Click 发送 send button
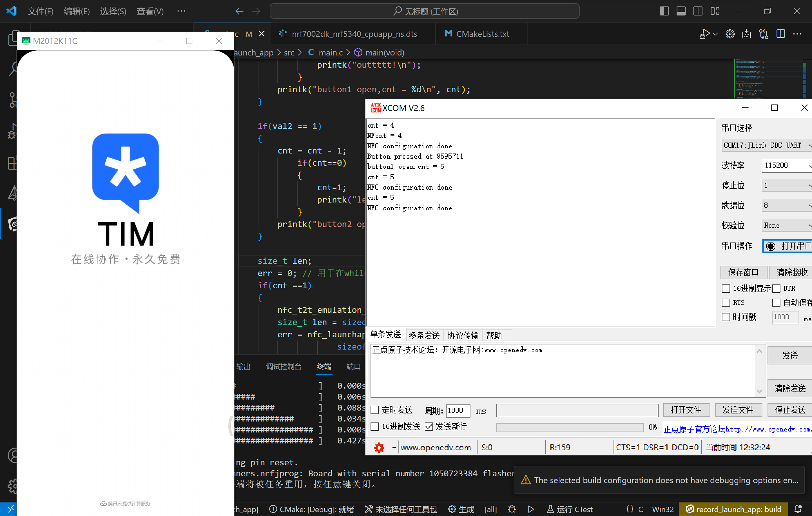812x516 pixels. coord(790,355)
